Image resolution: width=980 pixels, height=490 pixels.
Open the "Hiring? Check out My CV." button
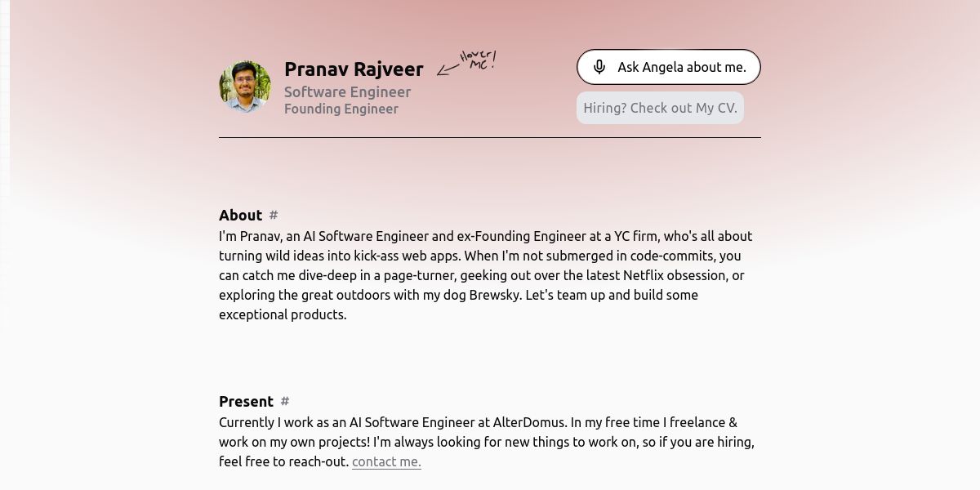click(660, 108)
